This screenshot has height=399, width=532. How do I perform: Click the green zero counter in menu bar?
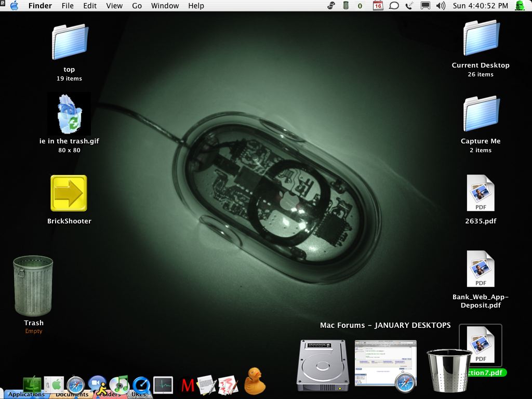tap(360, 6)
